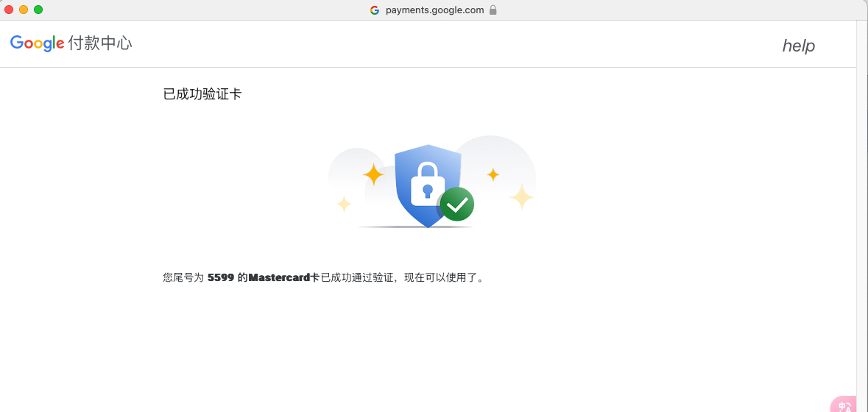Close the window with the red button
This screenshot has height=412, width=868.
click(x=9, y=10)
